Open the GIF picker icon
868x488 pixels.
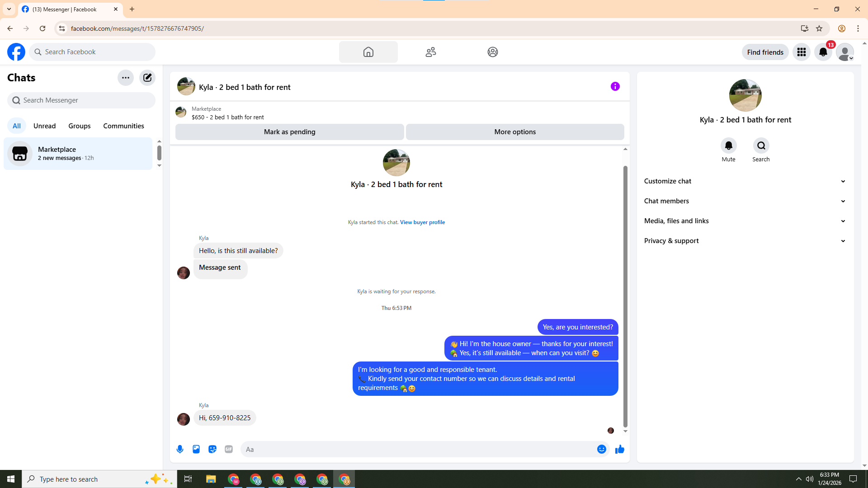pos(229,449)
